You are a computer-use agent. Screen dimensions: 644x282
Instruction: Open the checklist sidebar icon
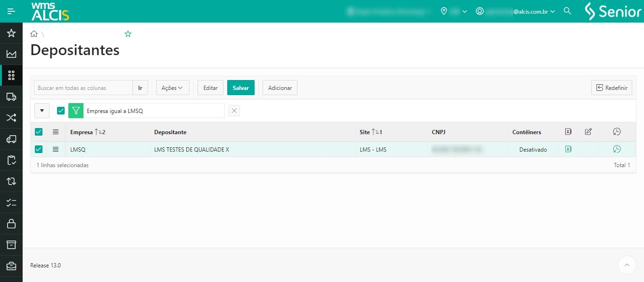pos(11,202)
